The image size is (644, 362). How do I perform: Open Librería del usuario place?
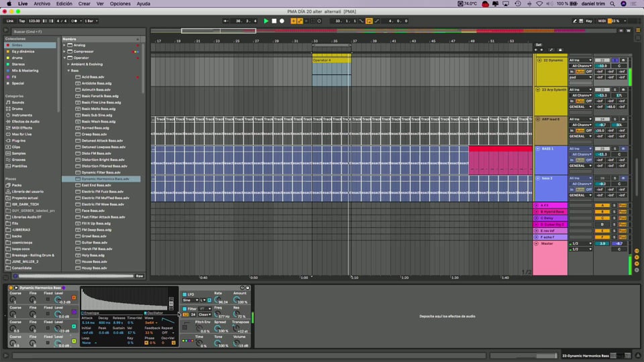(28, 192)
